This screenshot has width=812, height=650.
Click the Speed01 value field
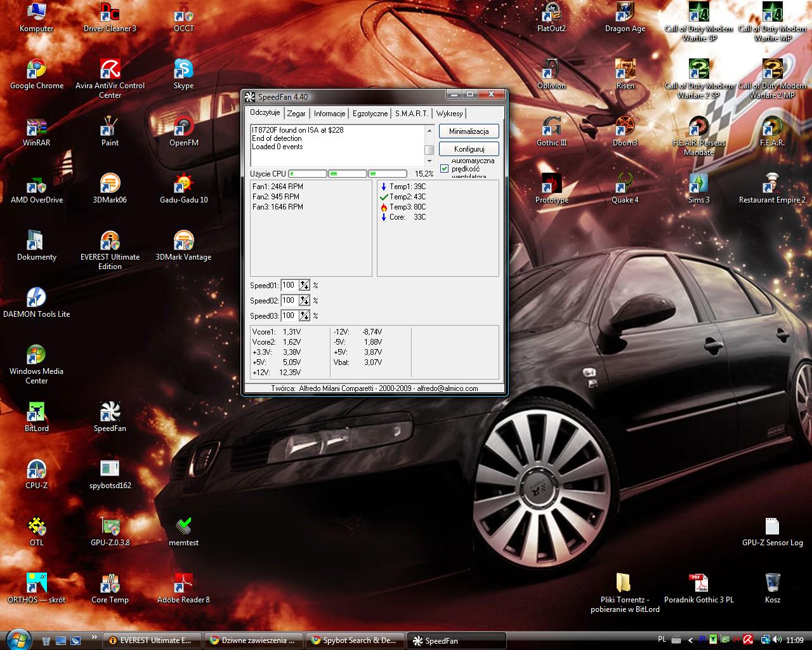click(289, 285)
